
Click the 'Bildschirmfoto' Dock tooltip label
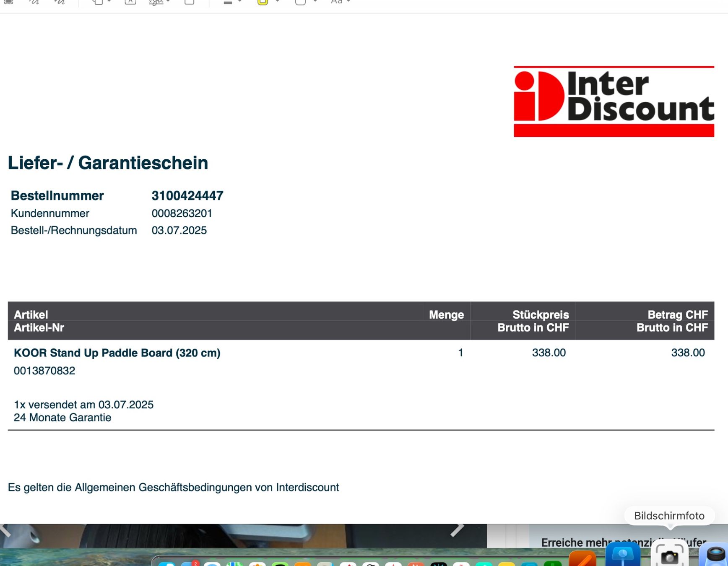pyautogui.click(x=669, y=516)
